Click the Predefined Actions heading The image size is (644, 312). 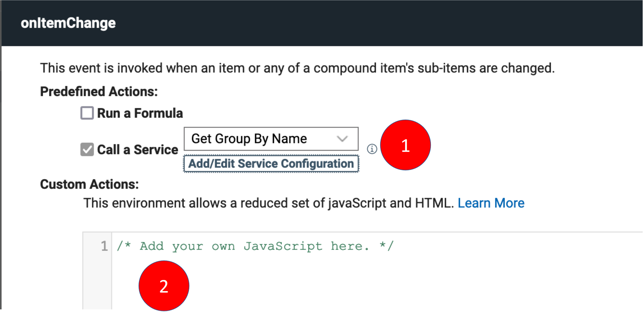click(99, 92)
